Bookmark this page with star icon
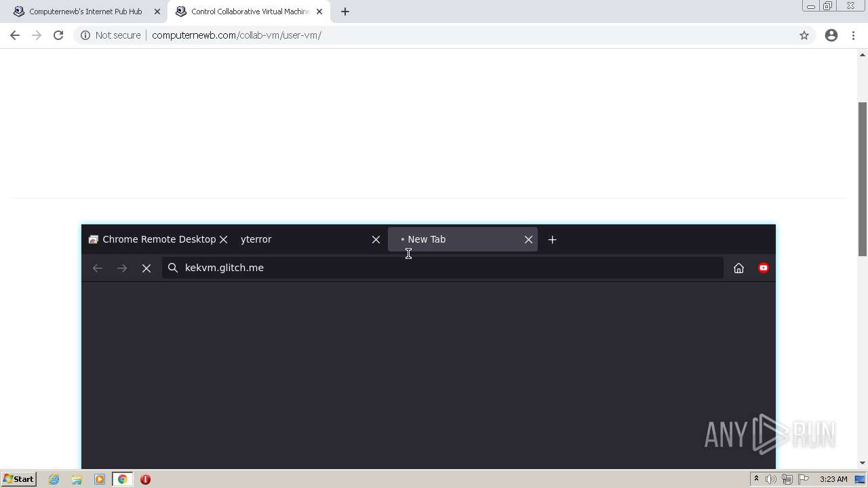Screen dimensions: 868x488 pyautogui.click(x=804, y=35)
